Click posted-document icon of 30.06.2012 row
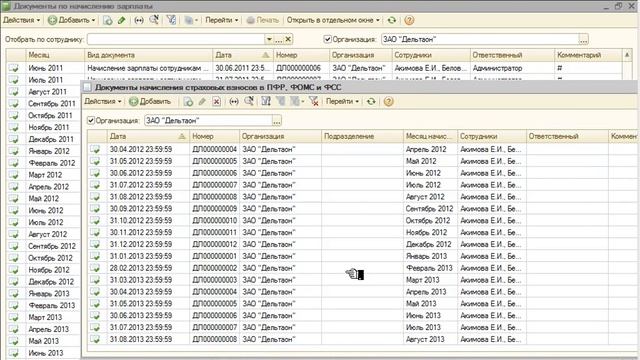 95,173
